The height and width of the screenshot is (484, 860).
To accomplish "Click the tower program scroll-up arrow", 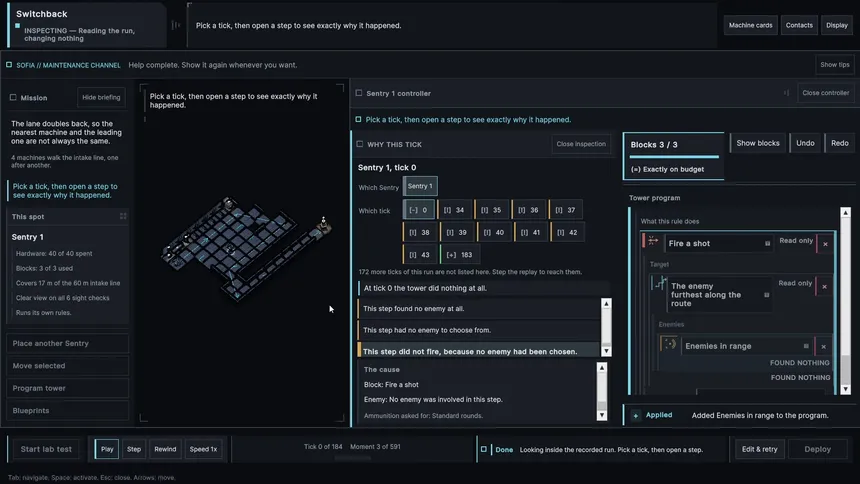I will (x=845, y=212).
